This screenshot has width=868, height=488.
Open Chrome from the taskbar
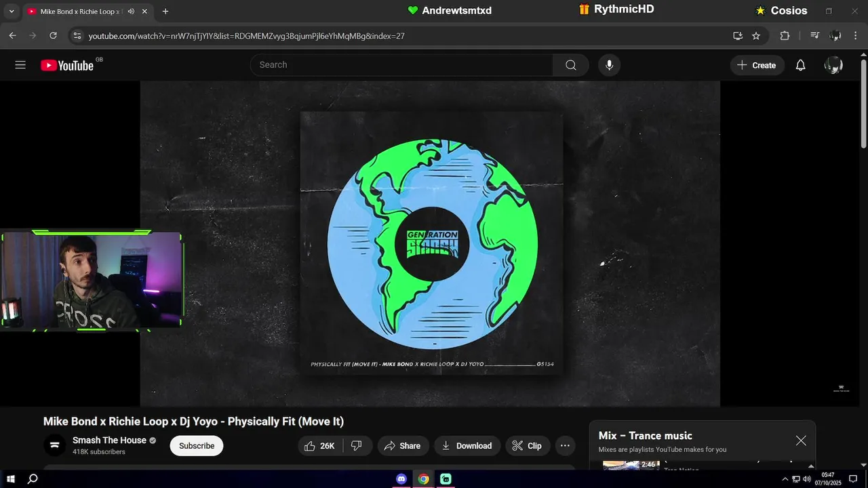coord(423,479)
